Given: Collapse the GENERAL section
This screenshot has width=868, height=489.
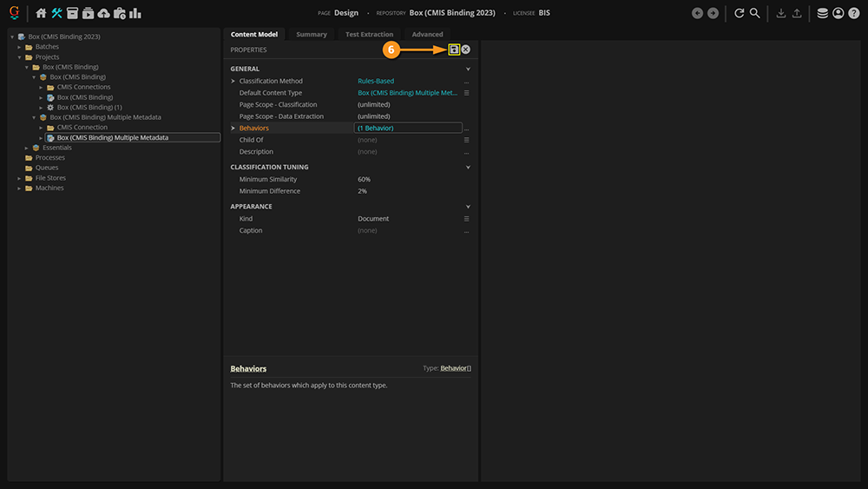Looking at the screenshot, I should [x=468, y=69].
